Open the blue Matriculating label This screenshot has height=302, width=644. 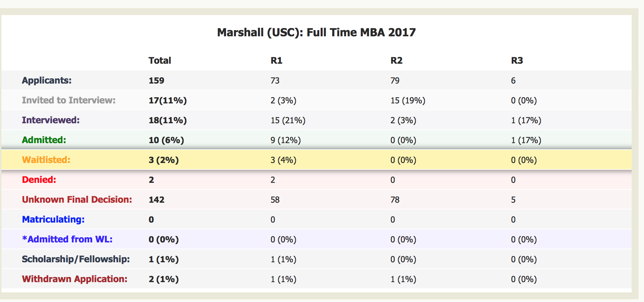tap(53, 219)
